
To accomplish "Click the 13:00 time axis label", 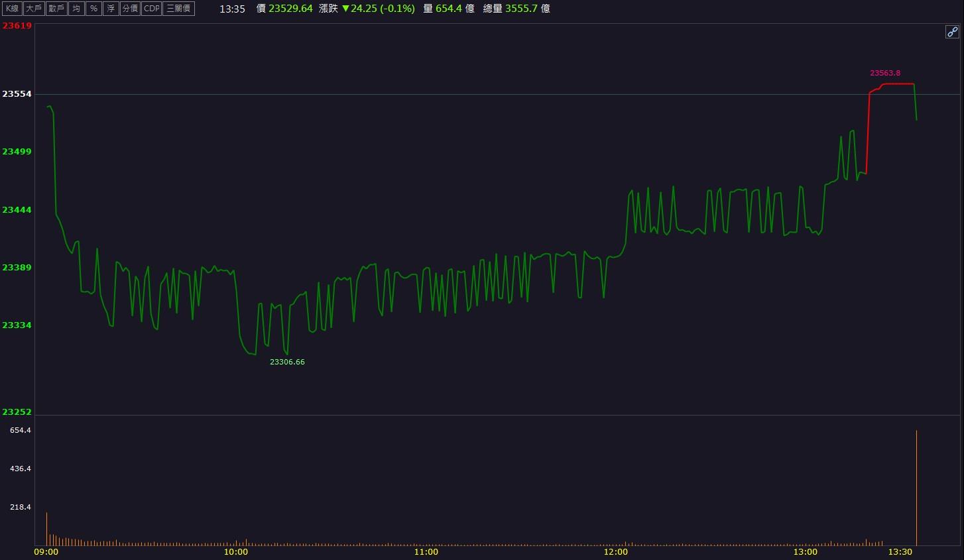I will (x=806, y=552).
